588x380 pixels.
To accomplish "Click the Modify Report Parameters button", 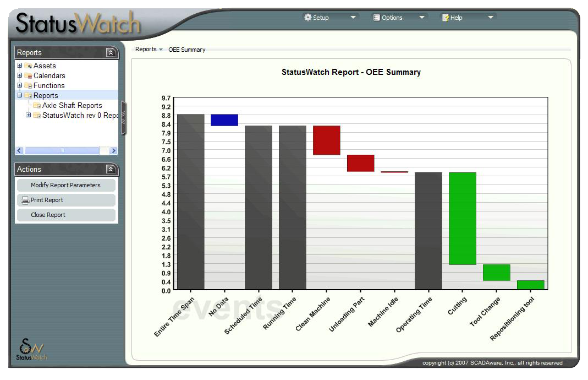I will [66, 185].
